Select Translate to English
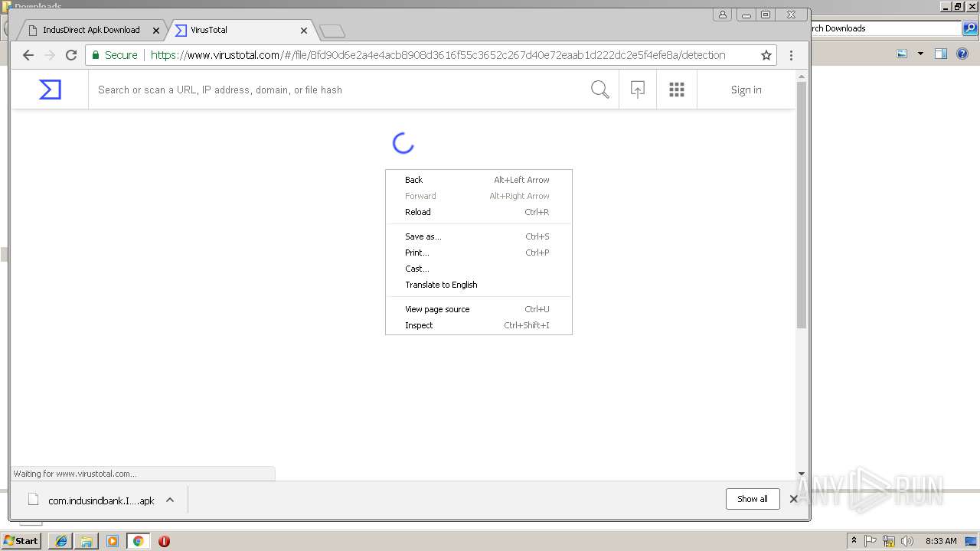Viewport: 980px width, 551px height. (479, 285)
